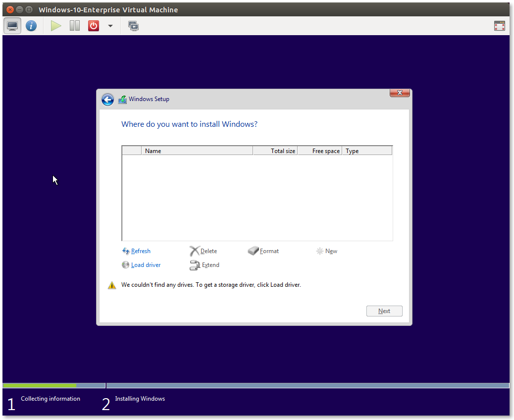514x420 pixels.
Task: Run the virtual machine
Action: (56, 26)
